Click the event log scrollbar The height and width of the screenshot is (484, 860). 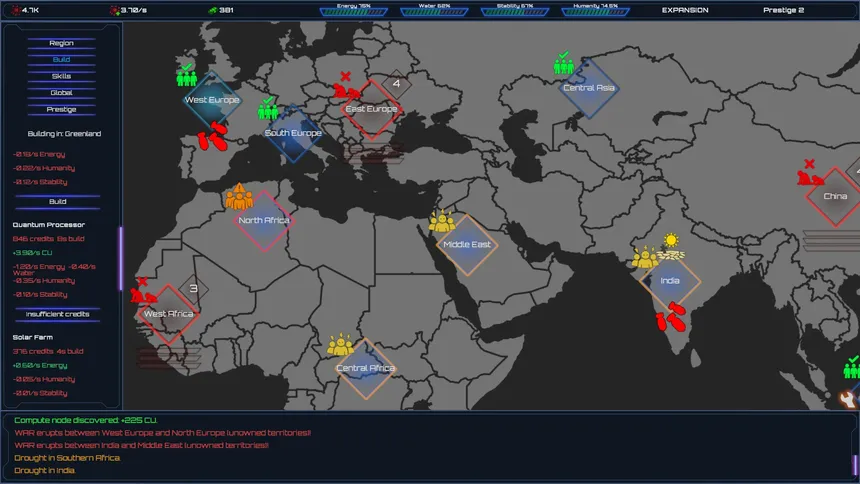point(855,466)
